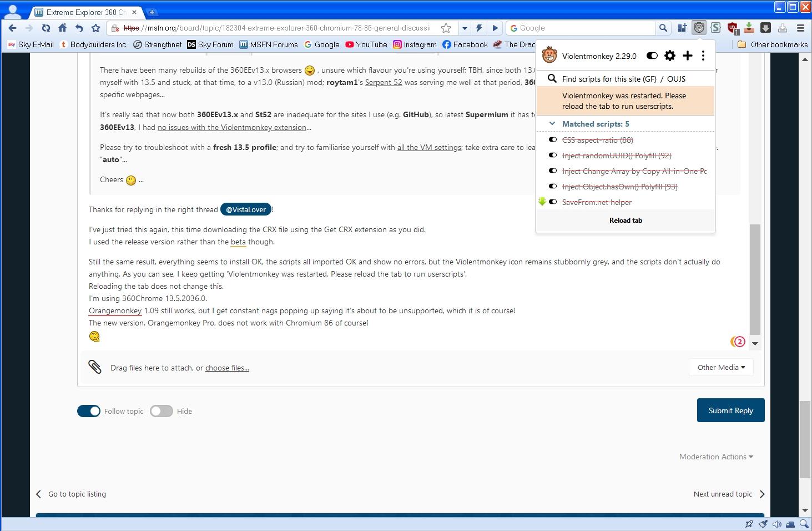Screen dimensions: 812x531
Task: Click the choose files... link
Action: click(x=227, y=368)
